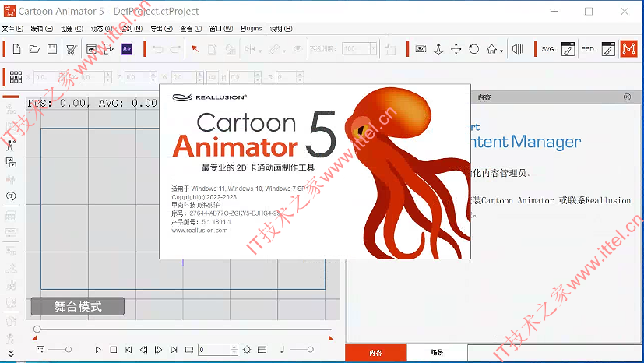
Task: Save the project via floppy icon
Action: (x=52, y=49)
